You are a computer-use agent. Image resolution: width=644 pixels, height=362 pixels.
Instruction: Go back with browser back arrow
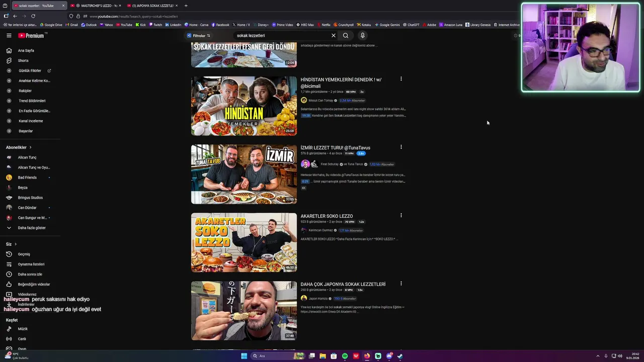pos(15,16)
